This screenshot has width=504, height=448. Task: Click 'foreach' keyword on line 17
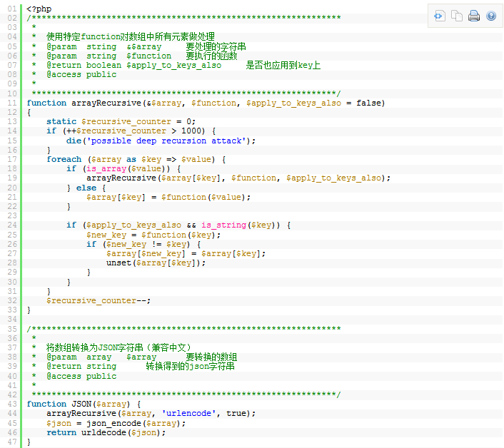(64, 159)
